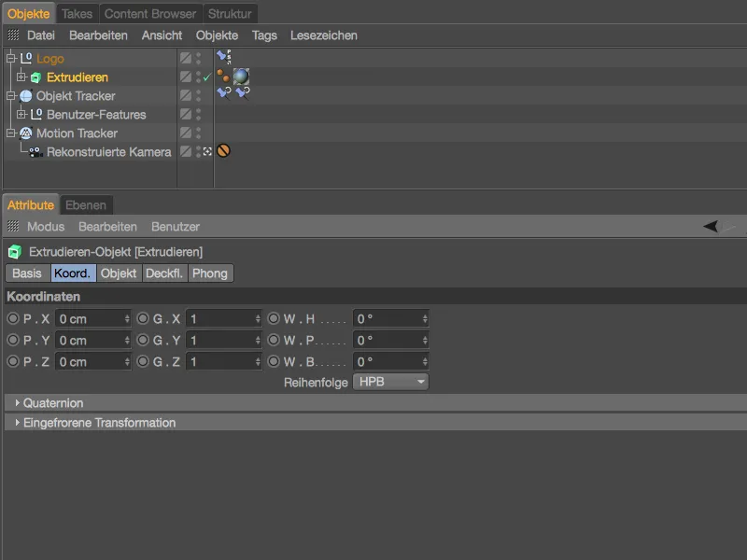This screenshot has height=560, width=747.
Task: Click the Logo null object icon
Action: tap(26, 59)
